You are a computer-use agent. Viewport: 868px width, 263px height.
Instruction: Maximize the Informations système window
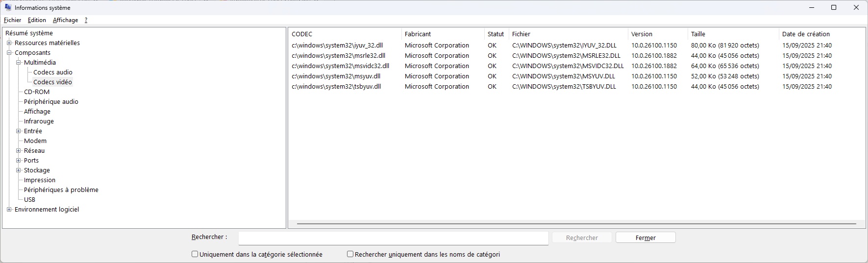834,7
